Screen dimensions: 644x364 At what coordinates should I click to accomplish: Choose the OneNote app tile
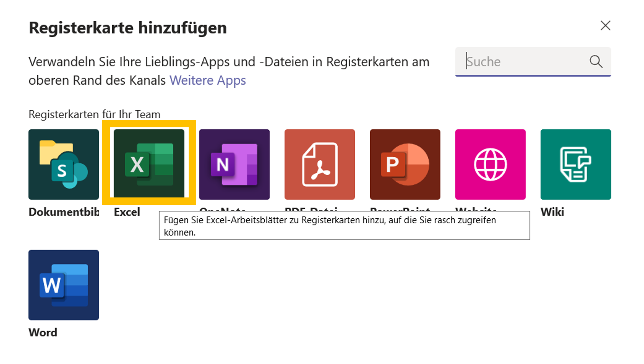point(234,164)
